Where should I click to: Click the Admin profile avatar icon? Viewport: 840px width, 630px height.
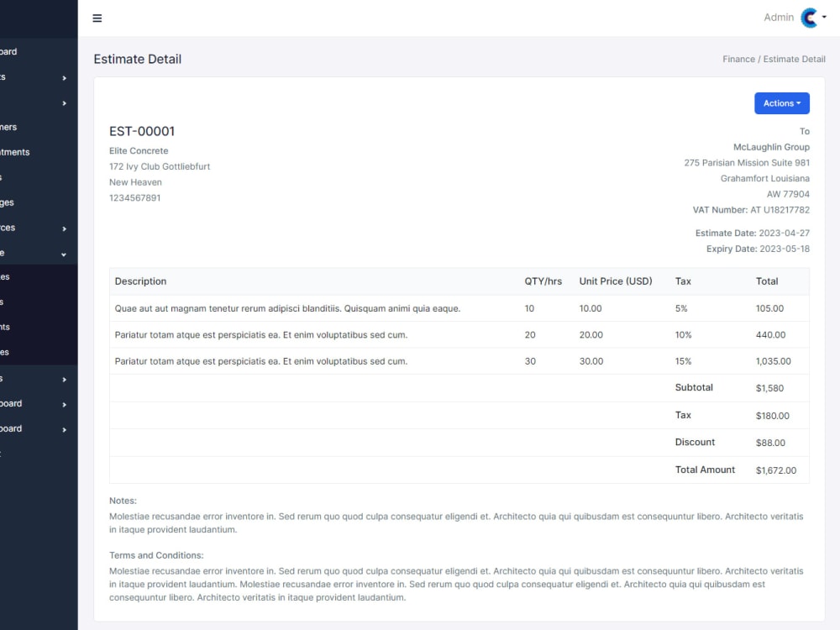point(807,17)
